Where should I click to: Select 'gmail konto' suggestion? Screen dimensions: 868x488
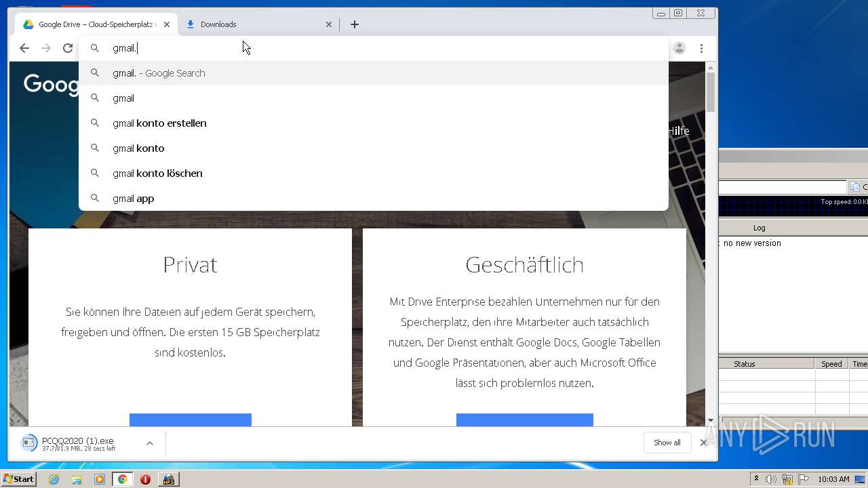point(374,148)
